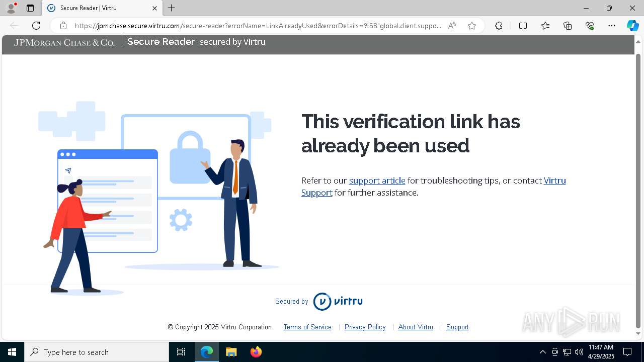The width and height of the screenshot is (644, 362).
Task: Open About Virtru link
Action: pos(416,327)
